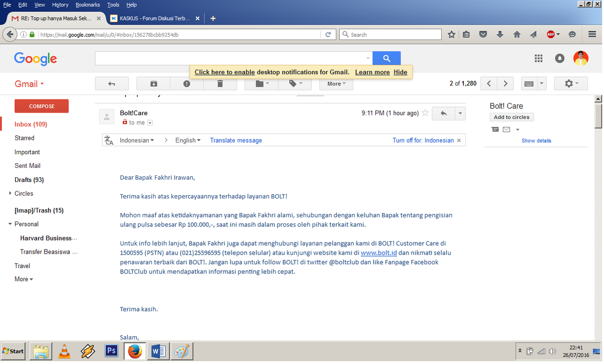Go to the older conversation arrow

point(505,83)
